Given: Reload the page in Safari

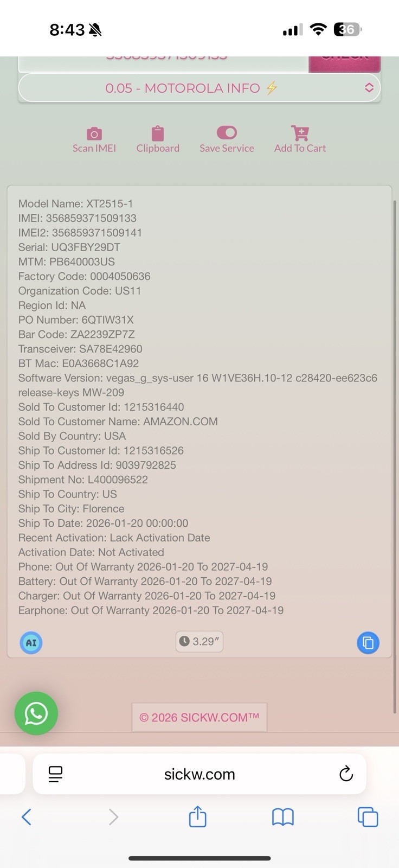Looking at the screenshot, I should tap(346, 774).
